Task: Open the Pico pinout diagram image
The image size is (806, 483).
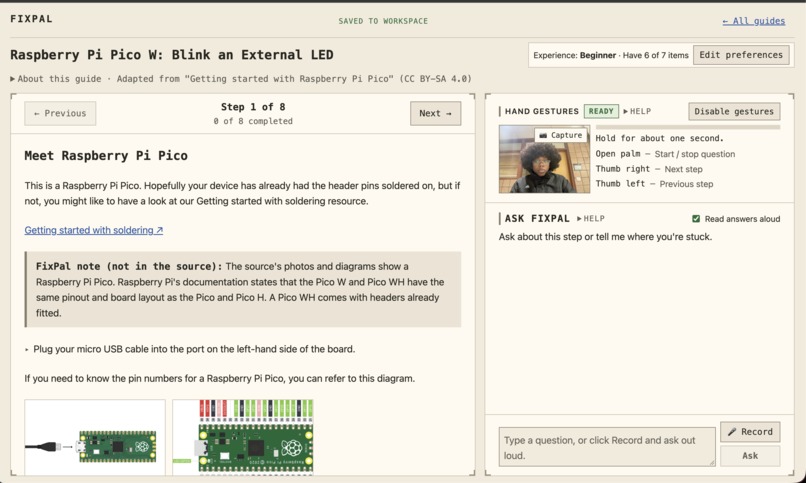Action: [243, 437]
